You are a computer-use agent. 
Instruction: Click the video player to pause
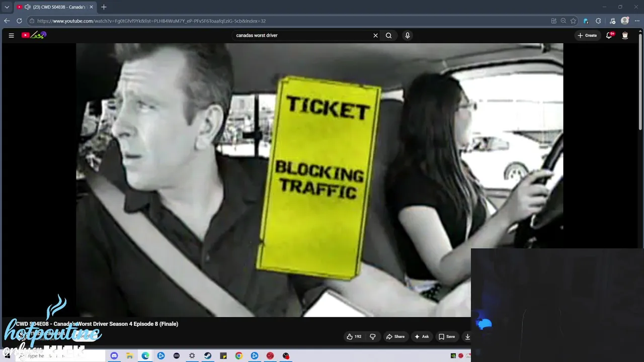[319, 180]
